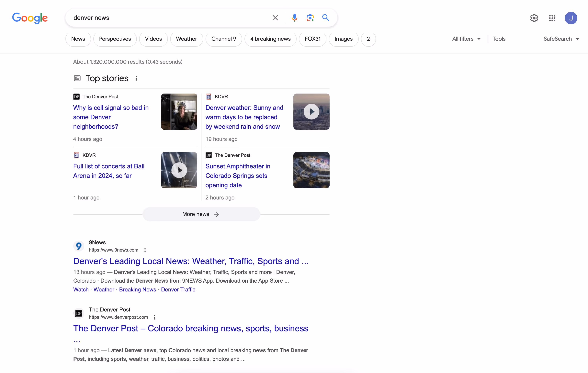Click the voice search microphone icon
Viewport: 588px width, 373px height.
click(x=294, y=17)
